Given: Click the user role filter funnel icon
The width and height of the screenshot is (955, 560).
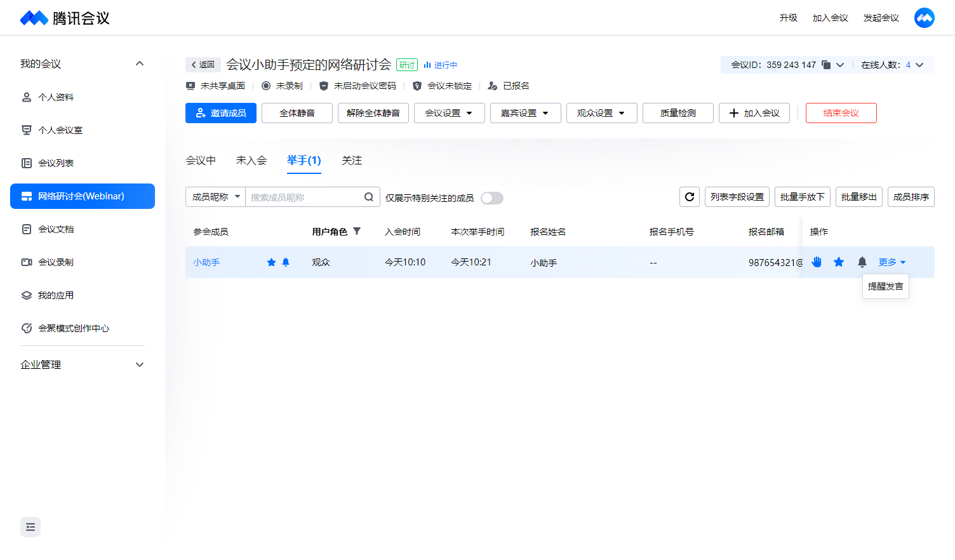Looking at the screenshot, I should 357,231.
